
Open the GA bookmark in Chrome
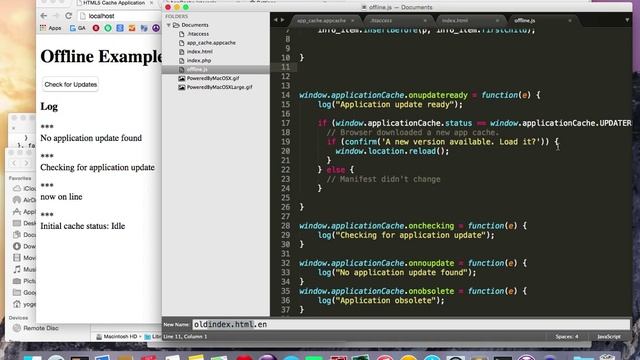[x=78, y=28]
